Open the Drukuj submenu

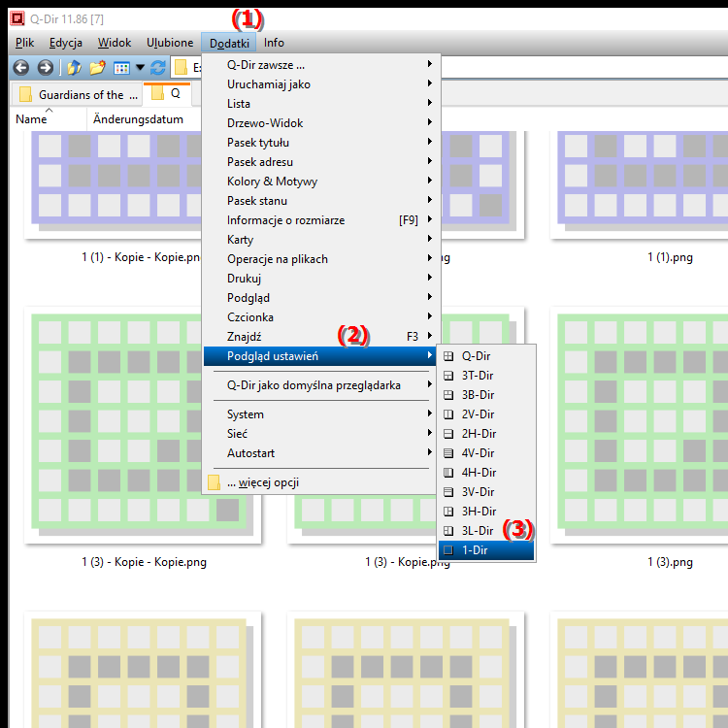[321, 279]
